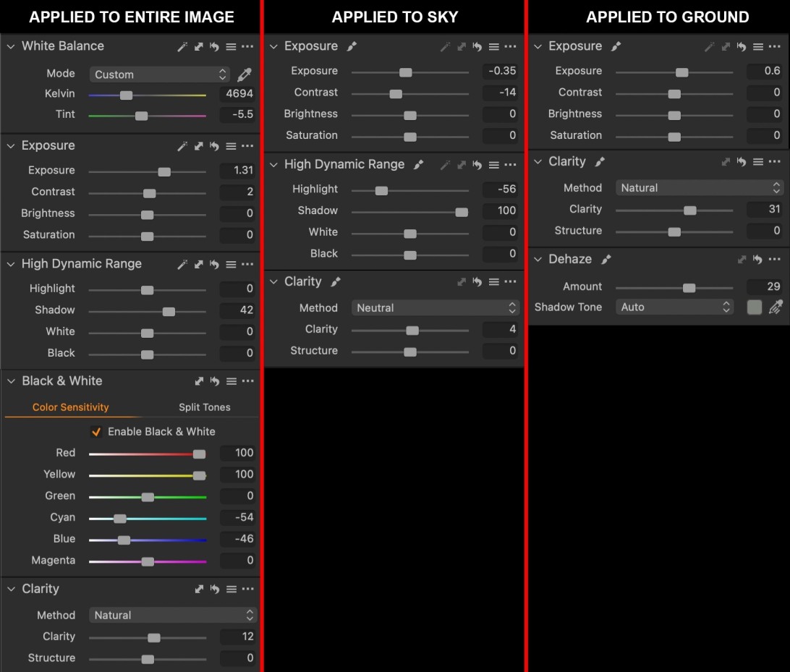Click auto-adjust wand in White Balance panel
This screenshot has height=672, width=790.
tap(183, 46)
